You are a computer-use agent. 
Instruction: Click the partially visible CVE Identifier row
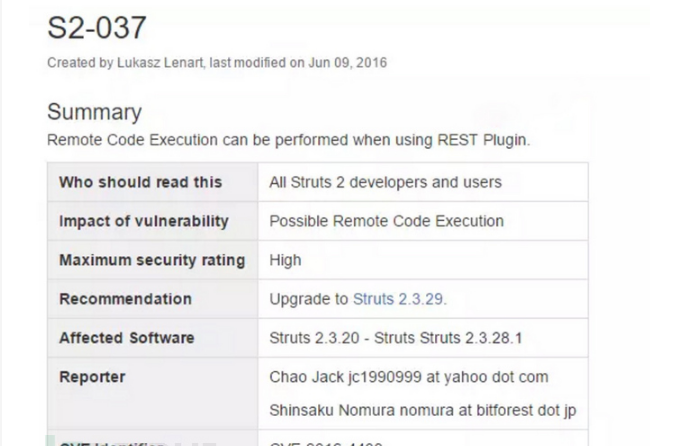coord(317,439)
